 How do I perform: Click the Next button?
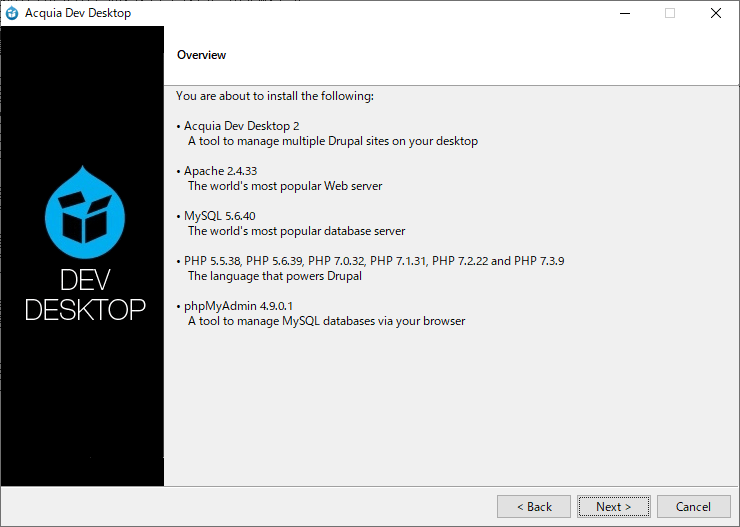pyautogui.click(x=614, y=506)
